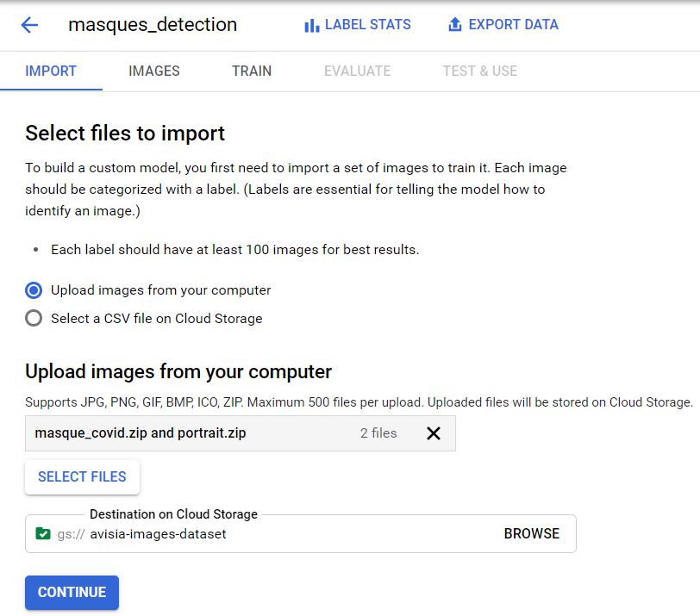Select a CSV file on Cloud Storage option
The image size is (700, 616).
[x=34, y=318]
